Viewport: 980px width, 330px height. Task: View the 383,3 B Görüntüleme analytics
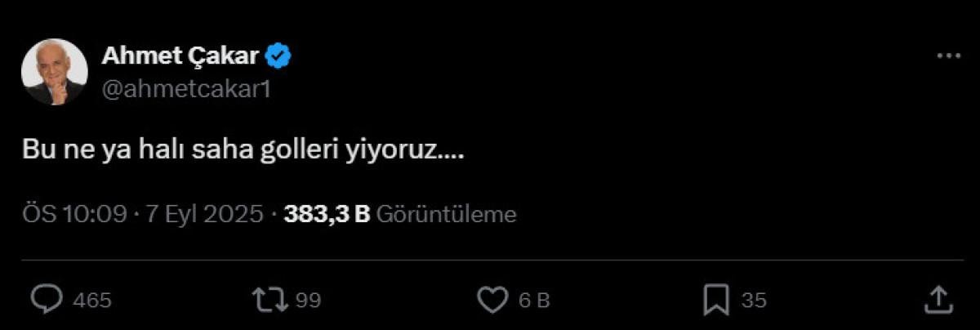400,214
